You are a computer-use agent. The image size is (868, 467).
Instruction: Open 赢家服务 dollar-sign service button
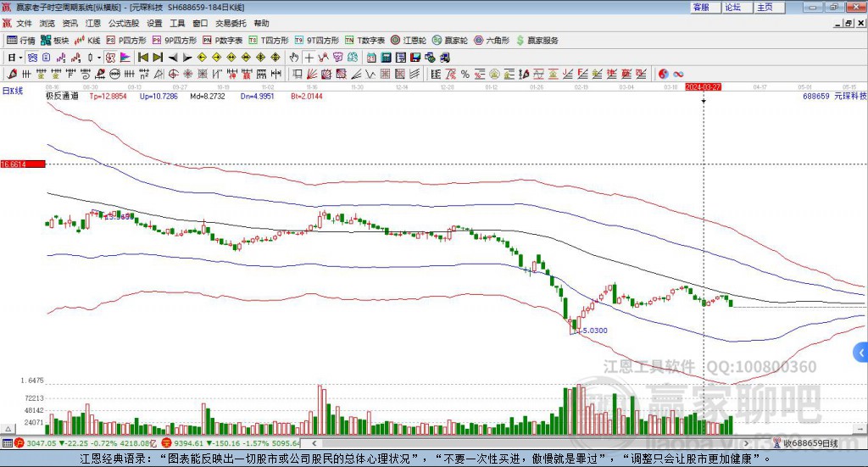coord(537,41)
